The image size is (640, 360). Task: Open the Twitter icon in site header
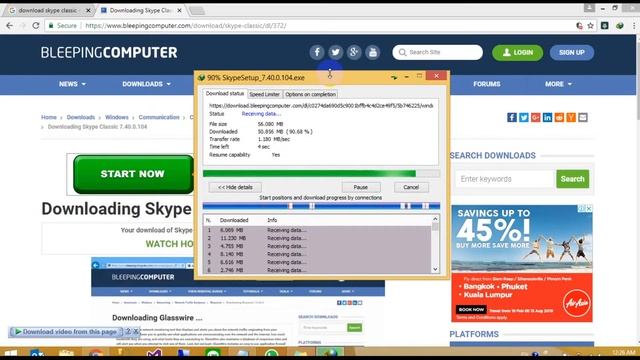[336, 52]
